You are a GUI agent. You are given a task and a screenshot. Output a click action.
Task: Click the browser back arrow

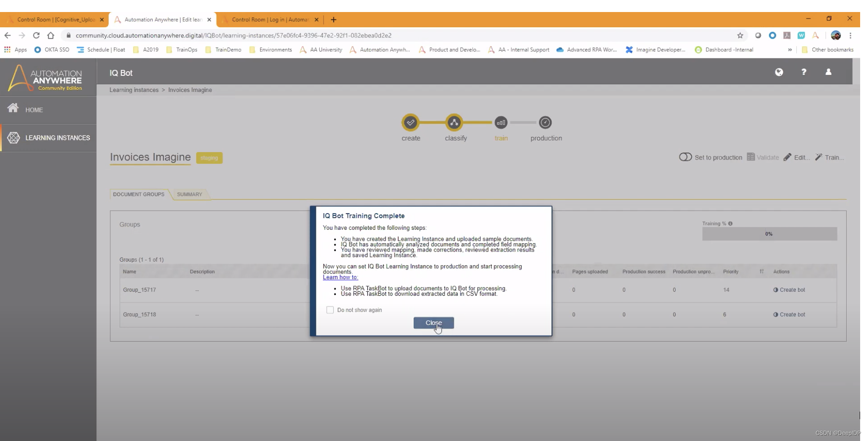click(7, 35)
